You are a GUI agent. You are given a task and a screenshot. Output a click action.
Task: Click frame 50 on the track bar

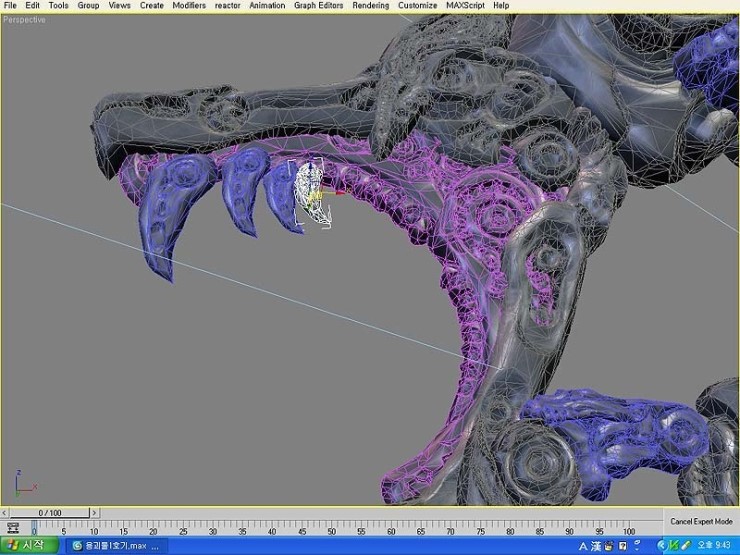pos(332,528)
